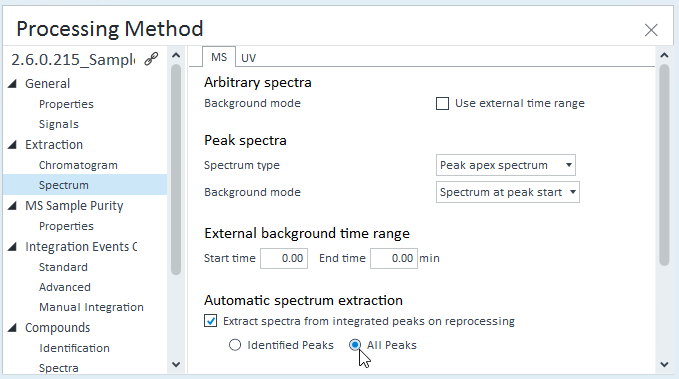Collapse the General tree section

click(13, 84)
